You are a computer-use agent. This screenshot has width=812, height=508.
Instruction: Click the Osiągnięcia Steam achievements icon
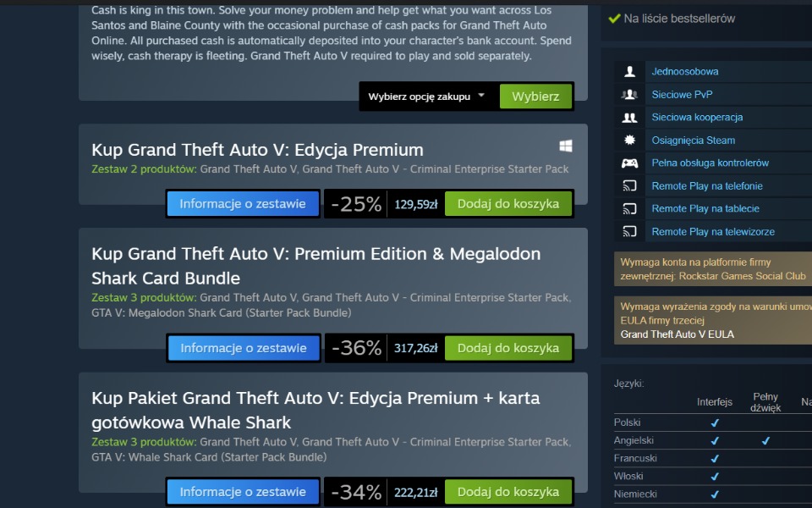point(629,141)
